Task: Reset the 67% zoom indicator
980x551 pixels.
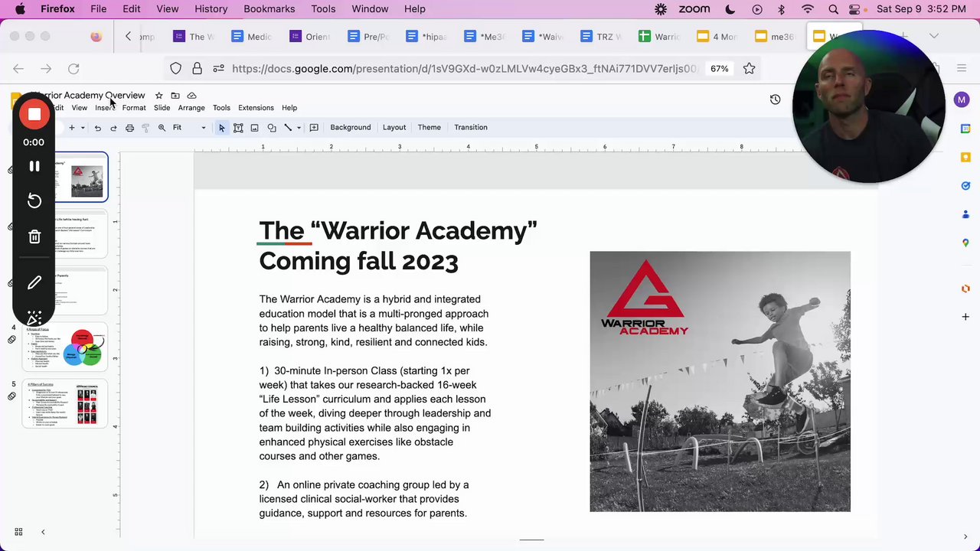Action: click(x=719, y=69)
